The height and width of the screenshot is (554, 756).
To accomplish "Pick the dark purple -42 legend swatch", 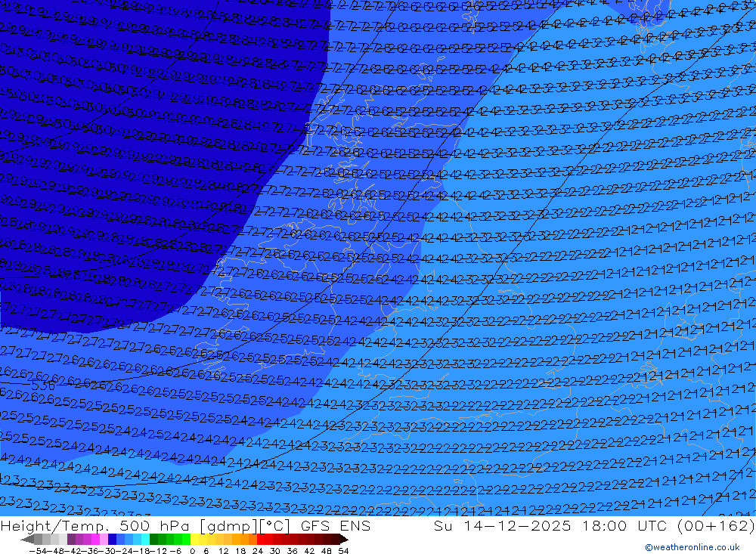I will click(71, 539).
